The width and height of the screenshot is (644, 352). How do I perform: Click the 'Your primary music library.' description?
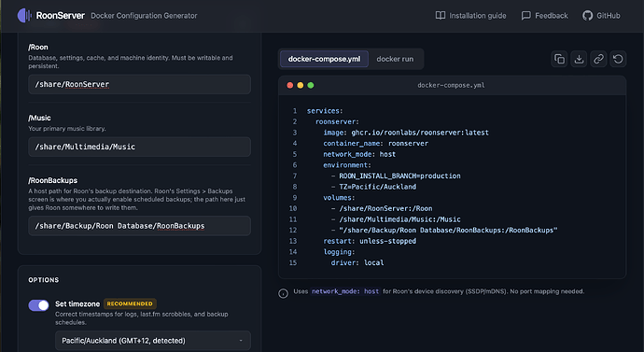point(67,129)
